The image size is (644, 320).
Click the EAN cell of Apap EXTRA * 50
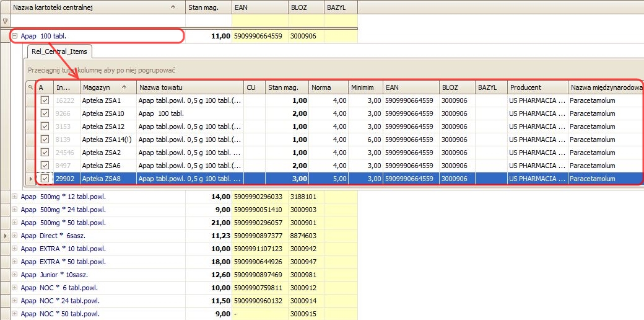coord(259,262)
